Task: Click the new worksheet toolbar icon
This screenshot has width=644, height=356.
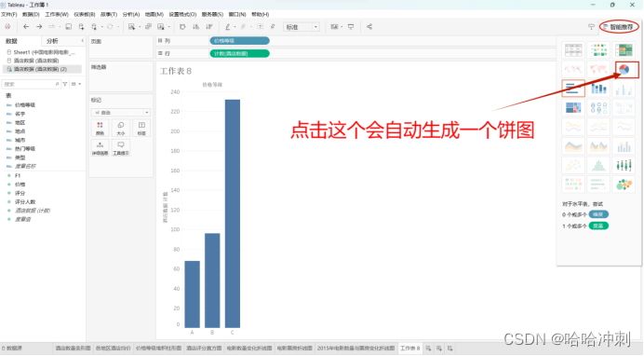Action: coord(131,27)
